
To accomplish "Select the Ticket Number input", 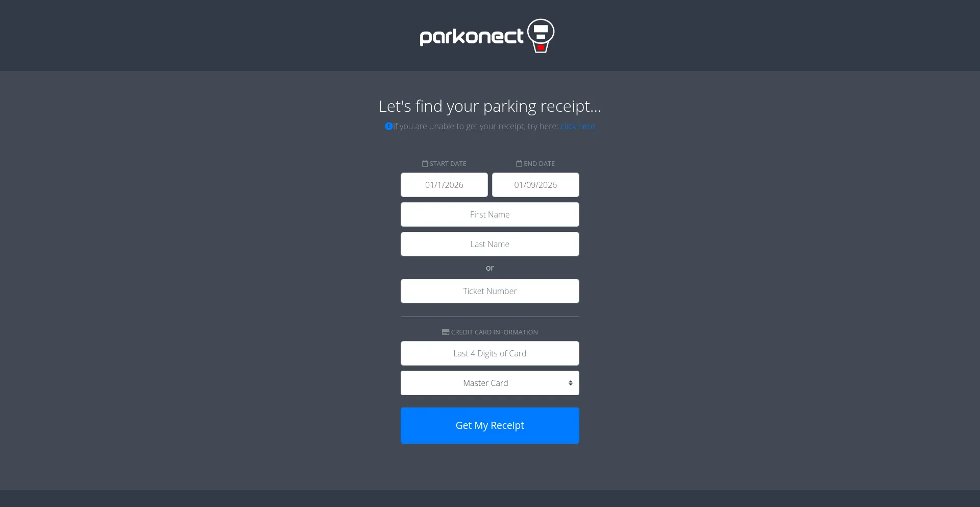I will pyautogui.click(x=490, y=291).
